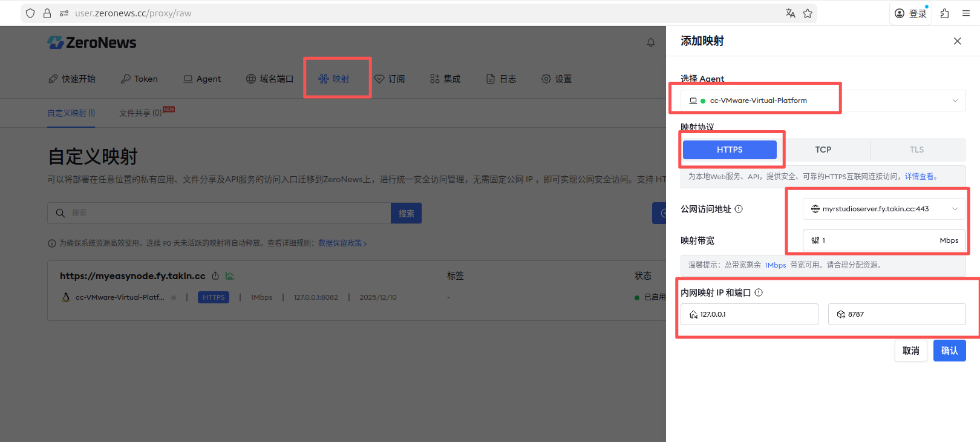This screenshot has height=442, width=980.
Task: Select TLS mapping protocol
Action: pos(916,150)
